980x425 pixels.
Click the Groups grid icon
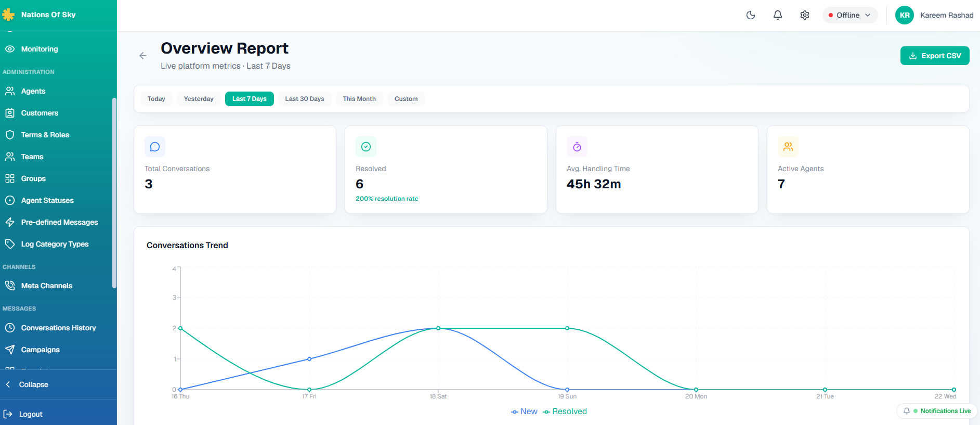pyautogui.click(x=10, y=178)
